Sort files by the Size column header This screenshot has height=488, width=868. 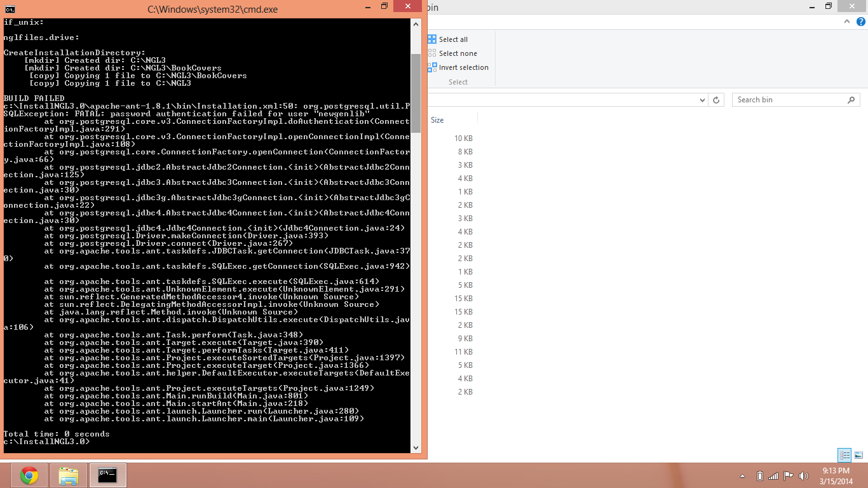pos(437,120)
